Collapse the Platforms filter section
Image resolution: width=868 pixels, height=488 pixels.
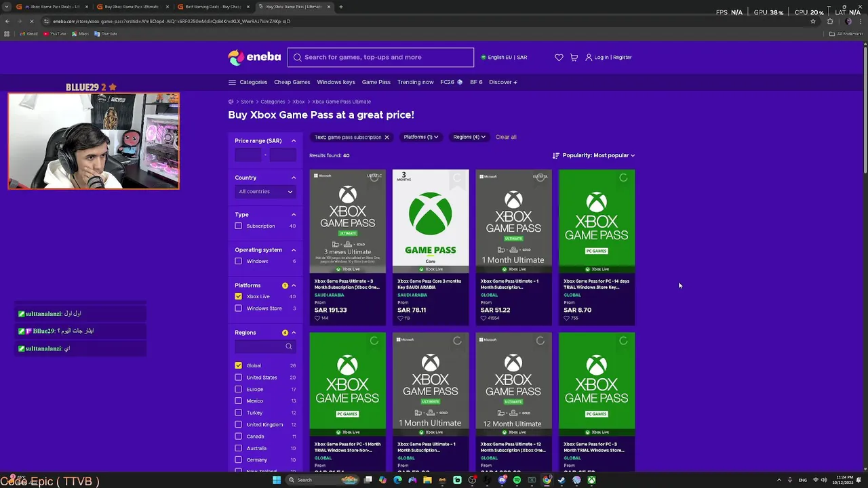[x=294, y=285]
